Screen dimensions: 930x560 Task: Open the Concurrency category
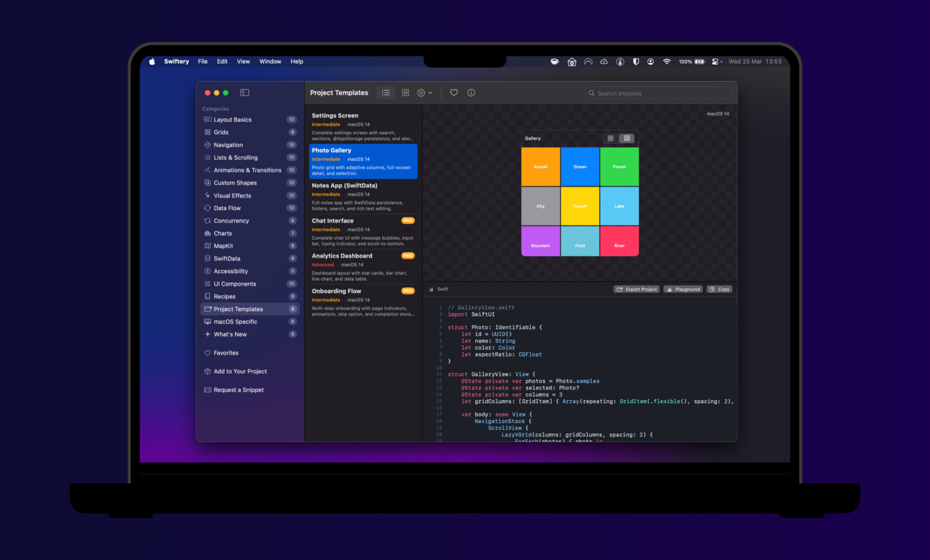pos(250,220)
